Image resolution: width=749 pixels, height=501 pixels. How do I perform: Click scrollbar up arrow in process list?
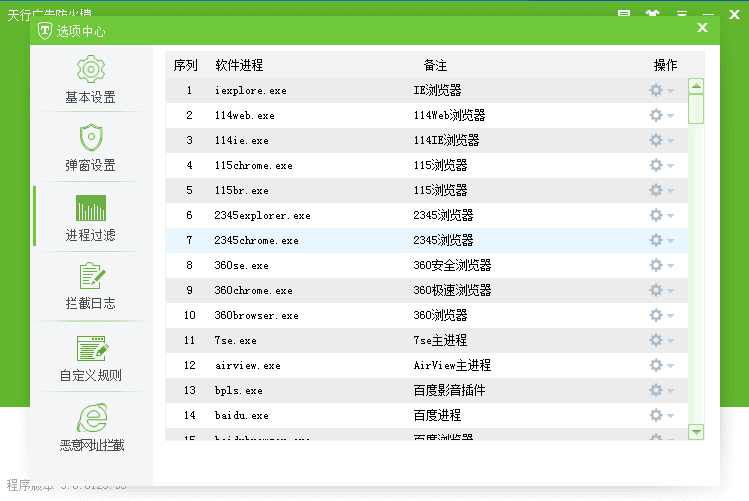696,86
